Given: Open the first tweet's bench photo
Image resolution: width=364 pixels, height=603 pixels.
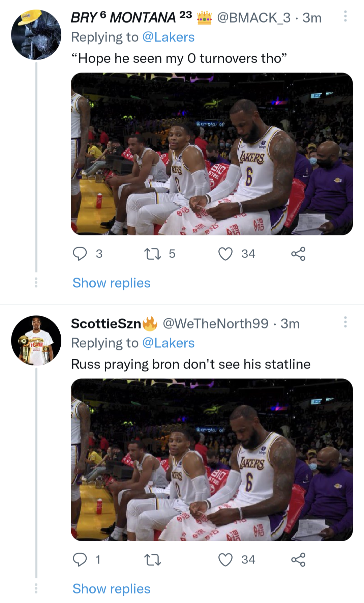Looking at the screenshot, I should click(x=212, y=154).
